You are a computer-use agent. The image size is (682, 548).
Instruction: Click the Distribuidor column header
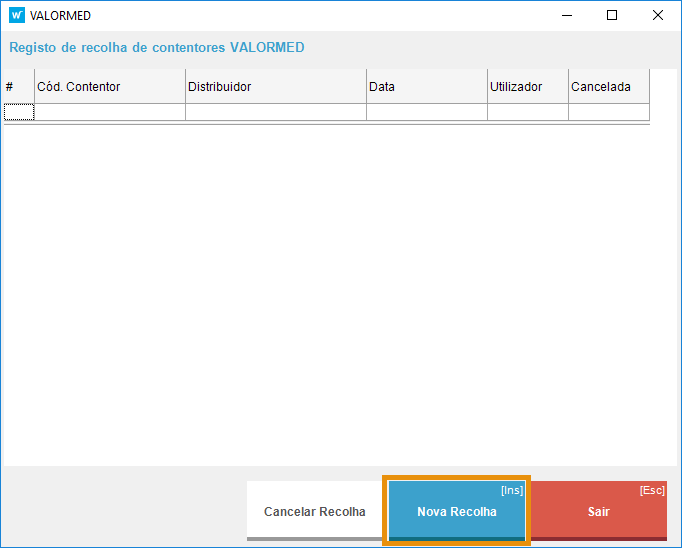(276, 87)
